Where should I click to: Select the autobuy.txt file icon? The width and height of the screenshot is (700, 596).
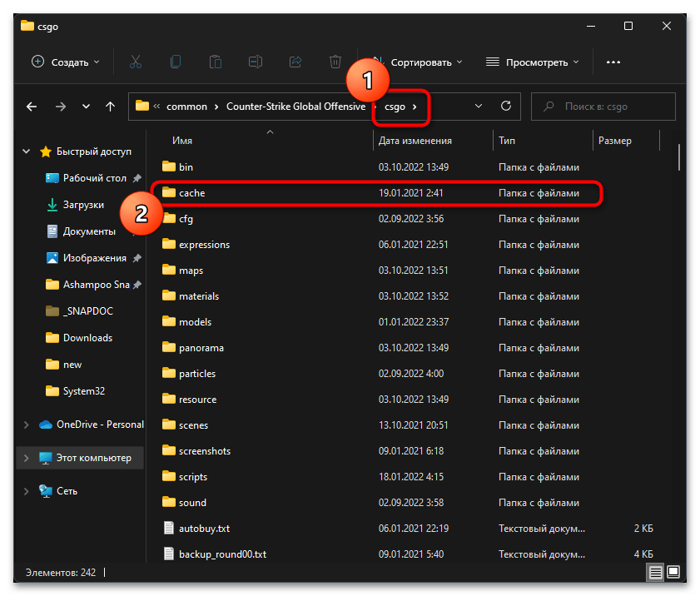(x=169, y=528)
